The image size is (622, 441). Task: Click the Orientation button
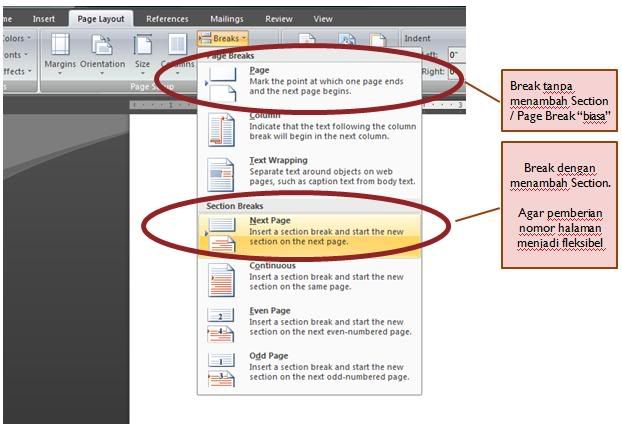pos(102,52)
